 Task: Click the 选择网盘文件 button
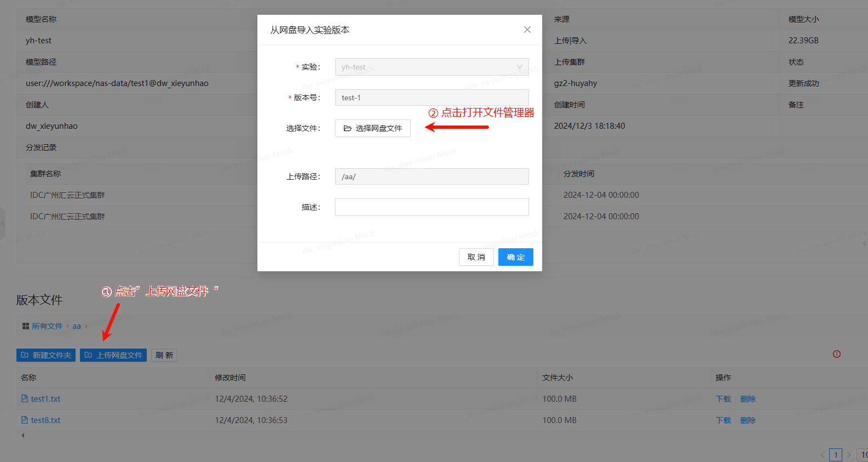pyautogui.click(x=373, y=128)
